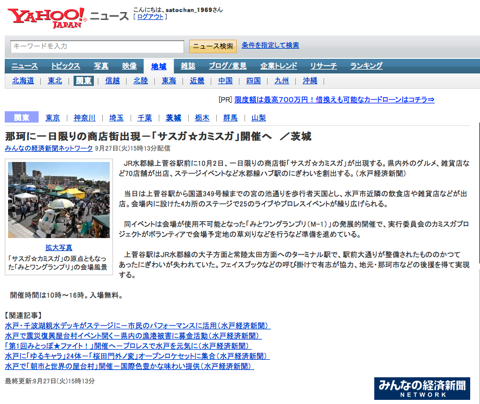Open 栃木 prefecture link
Image resolution: width=480 pixels, height=404 pixels.
point(202,118)
